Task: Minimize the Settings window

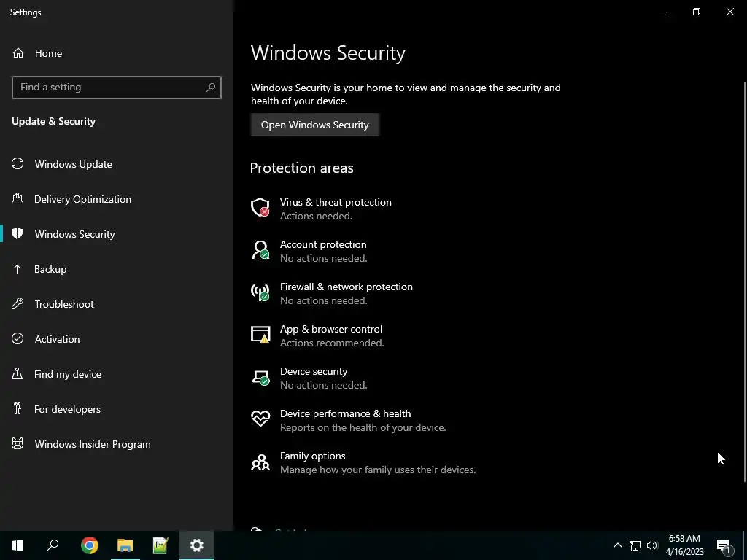Action: tap(662, 12)
